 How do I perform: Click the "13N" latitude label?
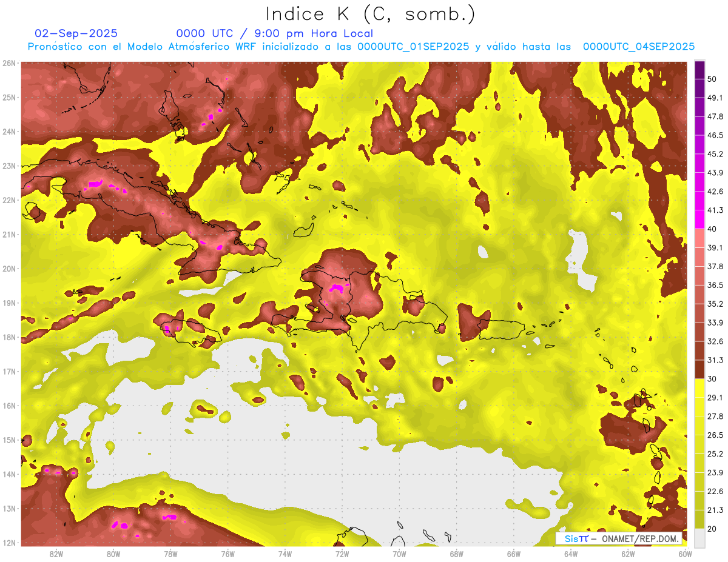coord(9,508)
